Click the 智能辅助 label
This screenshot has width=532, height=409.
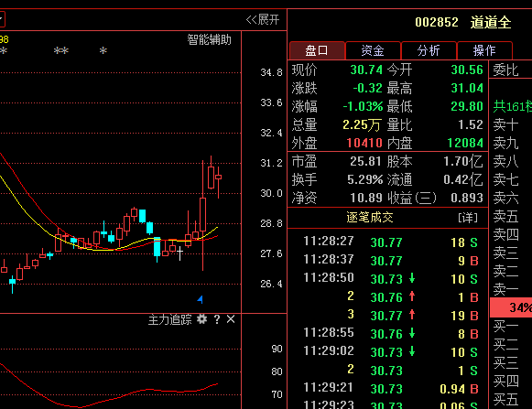click(209, 39)
